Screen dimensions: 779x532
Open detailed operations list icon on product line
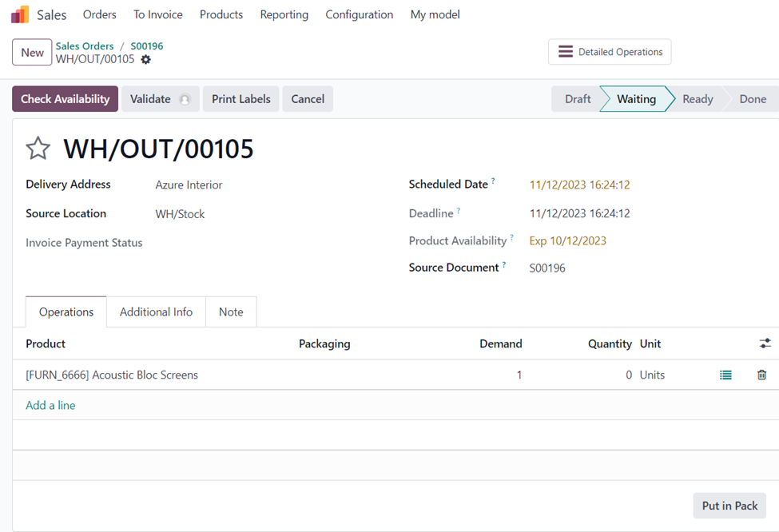coord(725,375)
